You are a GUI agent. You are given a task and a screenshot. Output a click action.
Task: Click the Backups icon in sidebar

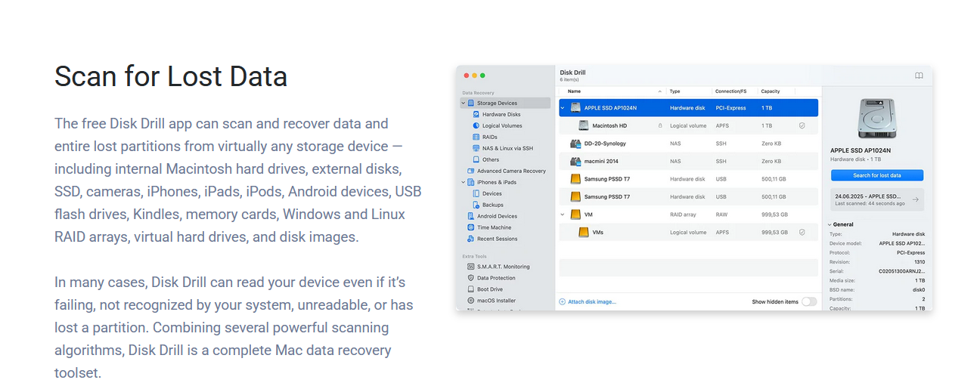point(476,205)
